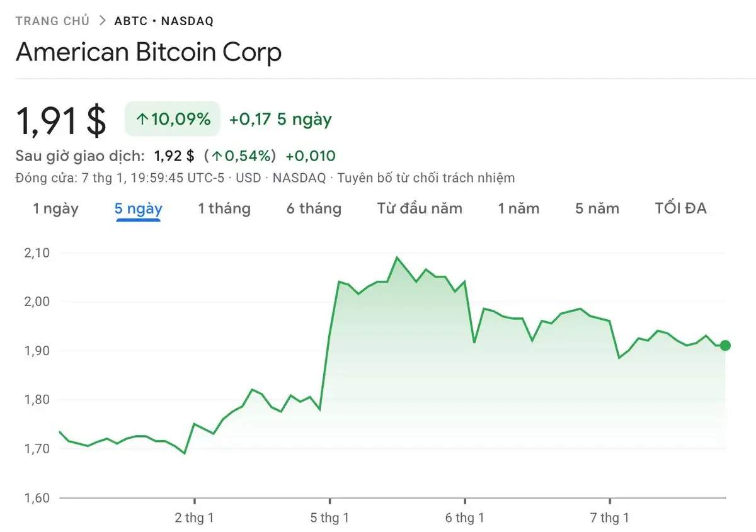
Task: Open the TỐI ĐA maximum range view
Action: point(680,208)
